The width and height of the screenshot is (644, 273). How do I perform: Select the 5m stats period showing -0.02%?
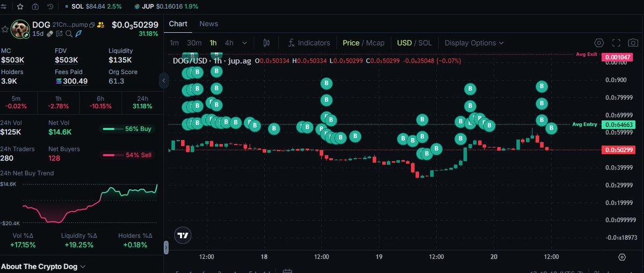[16, 102]
